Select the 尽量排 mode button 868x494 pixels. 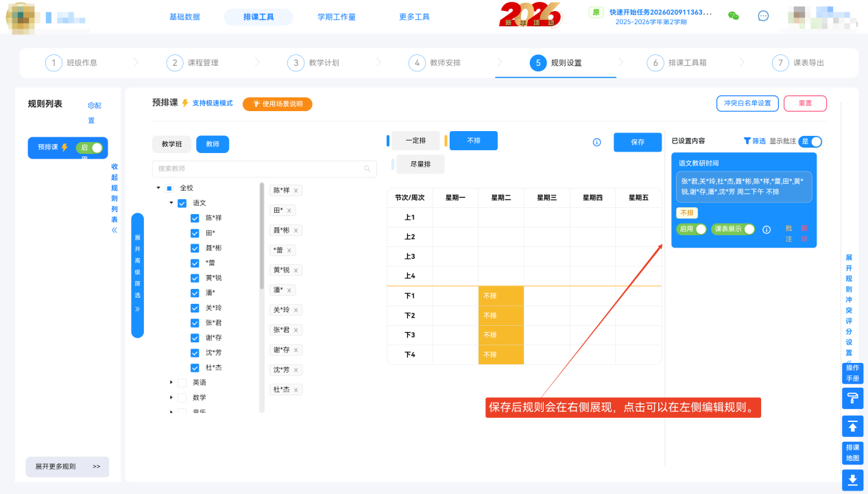pyautogui.click(x=419, y=165)
